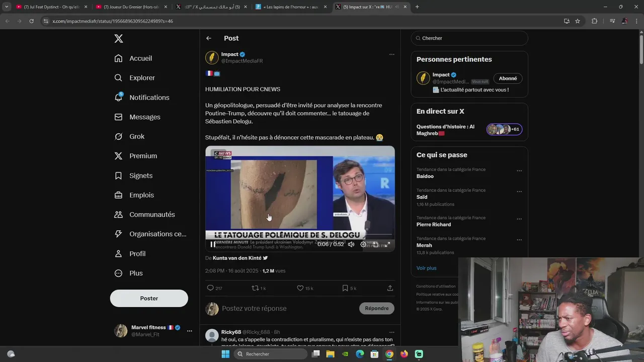Click the Communautés people icon
The height and width of the screenshot is (362, 644).
tap(118, 215)
